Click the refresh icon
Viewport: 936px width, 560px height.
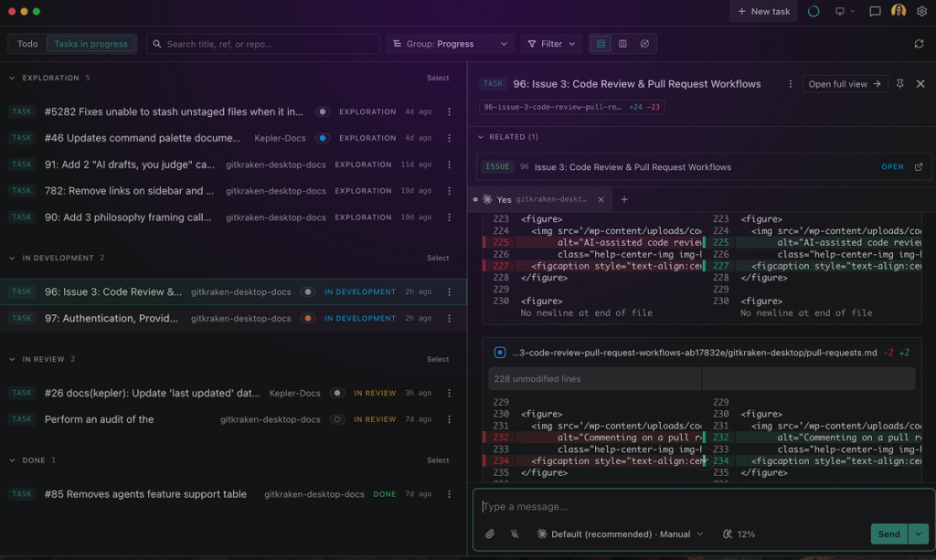919,44
